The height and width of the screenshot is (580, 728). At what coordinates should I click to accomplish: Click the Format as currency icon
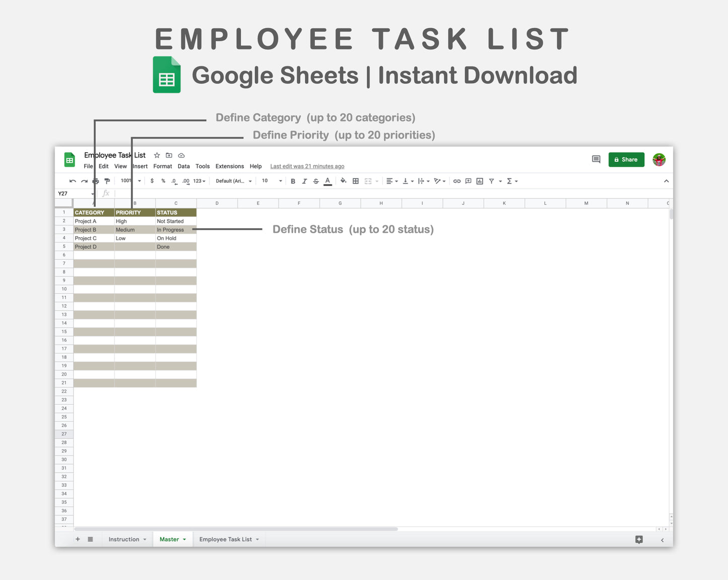[152, 181]
